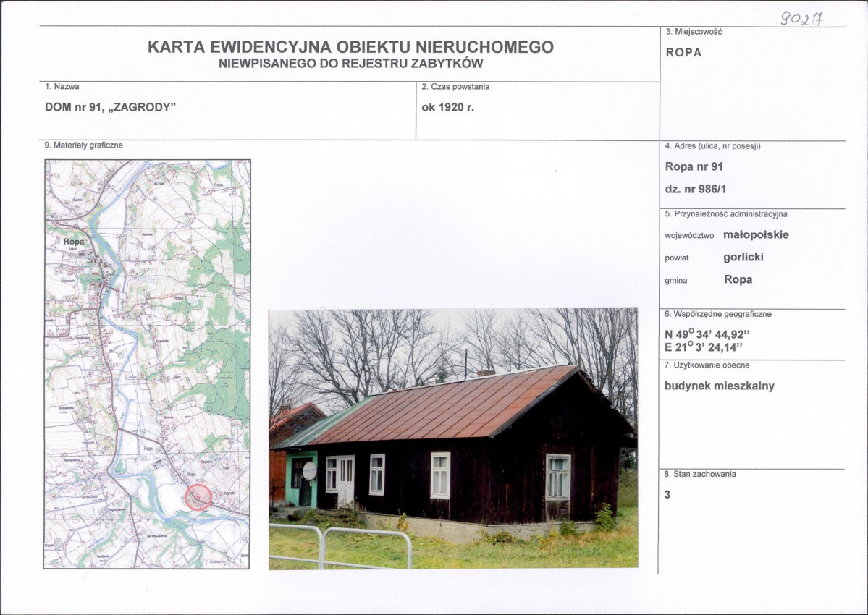868x615 pixels.
Task: Click the name 'DOM nr 91, „ZAGRODY”'
Action: pyautogui.click(x=110, y=107)
